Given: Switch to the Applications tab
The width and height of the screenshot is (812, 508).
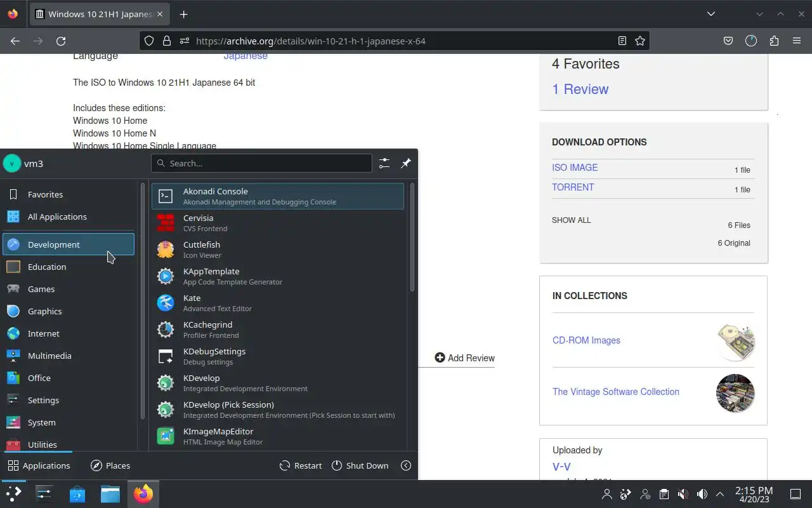Looking at the screenshot, I should coord(39,465).
